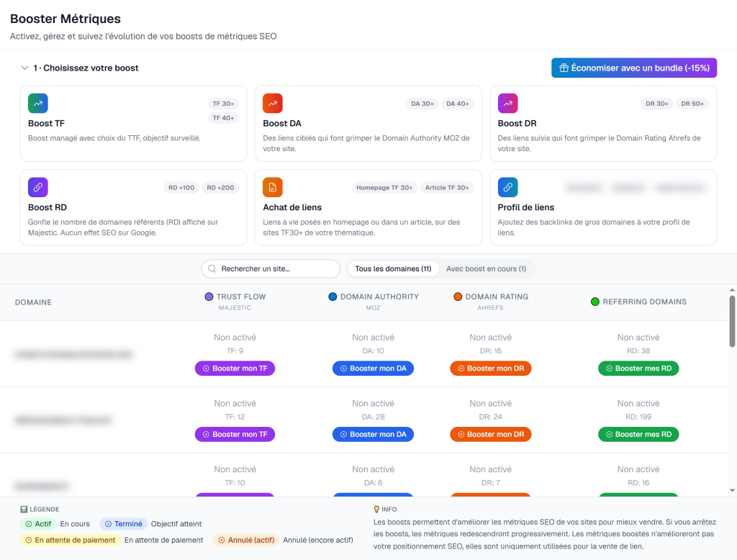Select the 'TF 30+' badge on Boost TF
Screen dimensions: 737x560
223,104
